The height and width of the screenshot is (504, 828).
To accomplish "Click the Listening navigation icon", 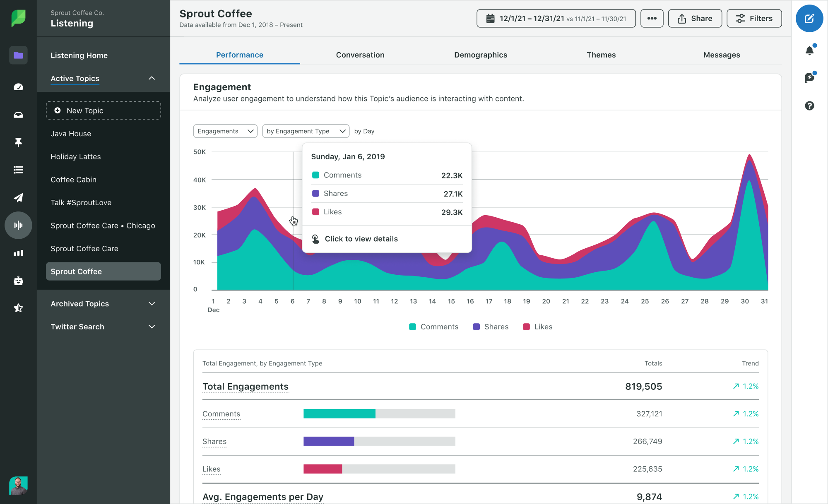I will click(17, 225).
